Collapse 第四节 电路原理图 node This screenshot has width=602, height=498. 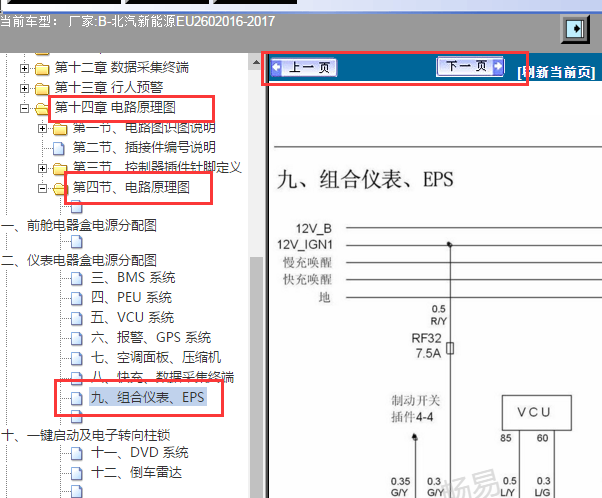pyautogui.click(x=43, y=188)
